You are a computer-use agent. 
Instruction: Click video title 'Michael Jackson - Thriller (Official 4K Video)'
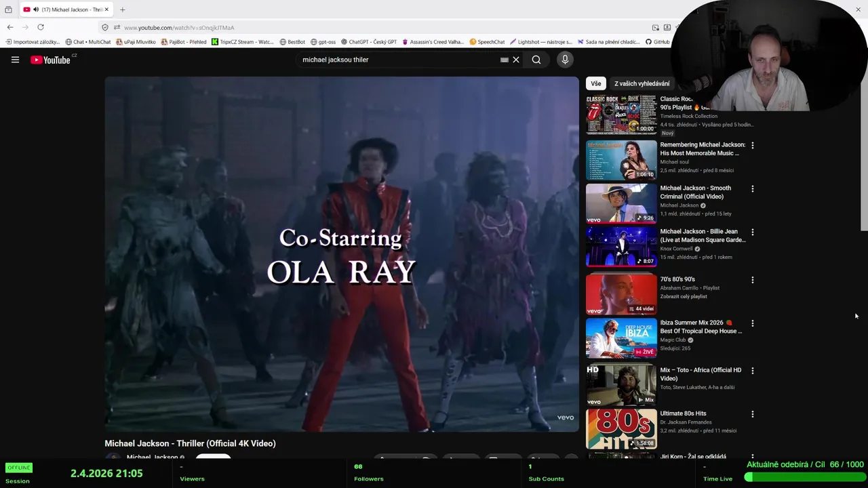pos(190,443)
